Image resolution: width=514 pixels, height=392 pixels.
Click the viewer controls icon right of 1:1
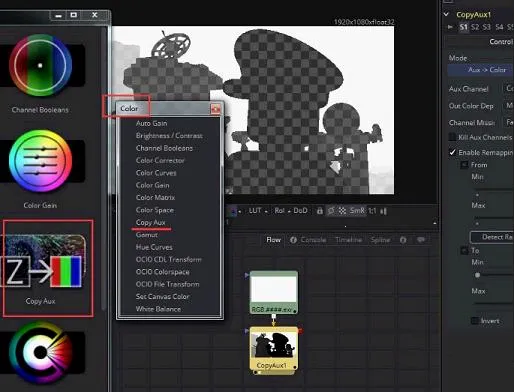coord(384,211)
